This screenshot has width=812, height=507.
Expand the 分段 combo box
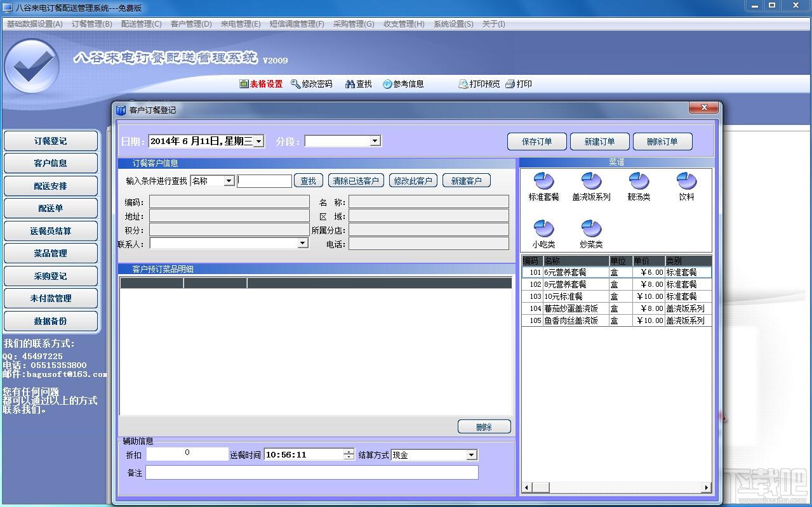click(375, 141)
